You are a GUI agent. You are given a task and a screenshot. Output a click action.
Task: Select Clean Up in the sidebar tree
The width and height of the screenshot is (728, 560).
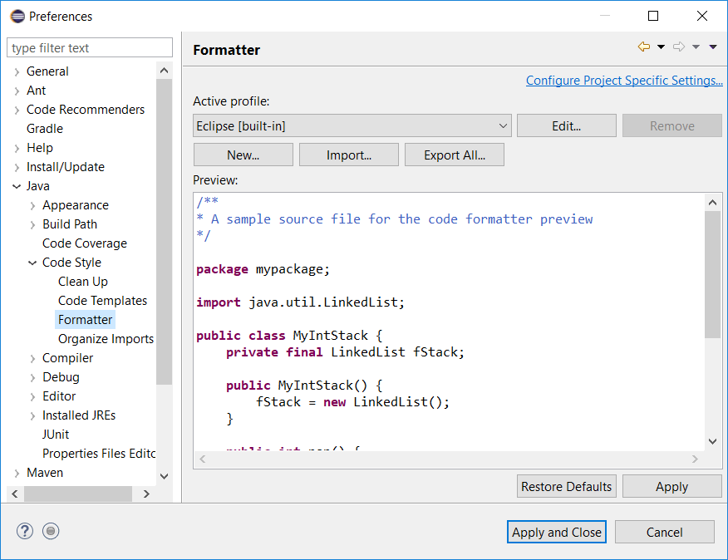82,281
